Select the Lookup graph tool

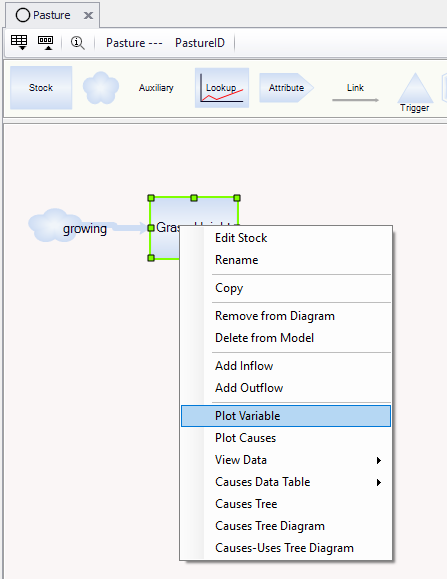pyautogui.click(x=222, y=88)
